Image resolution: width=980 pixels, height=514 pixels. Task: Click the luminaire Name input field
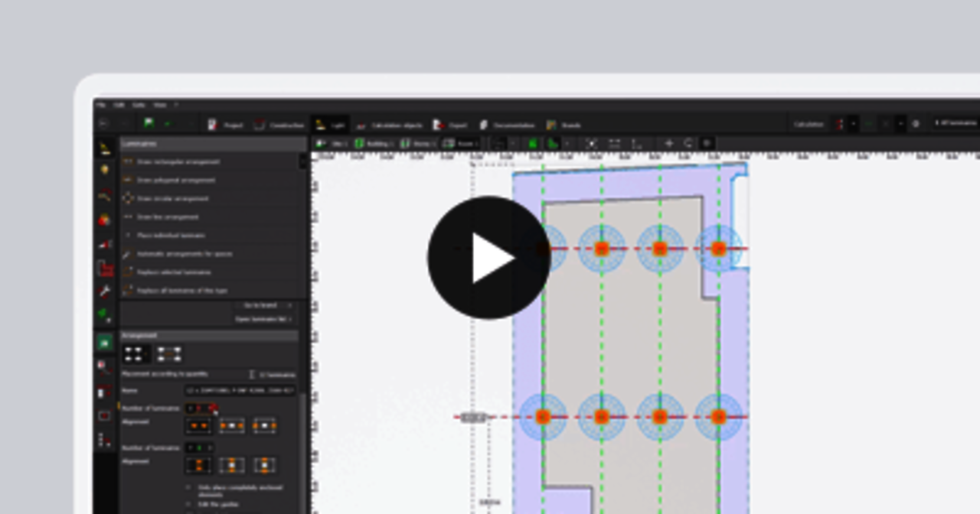(x=240, y=391)
